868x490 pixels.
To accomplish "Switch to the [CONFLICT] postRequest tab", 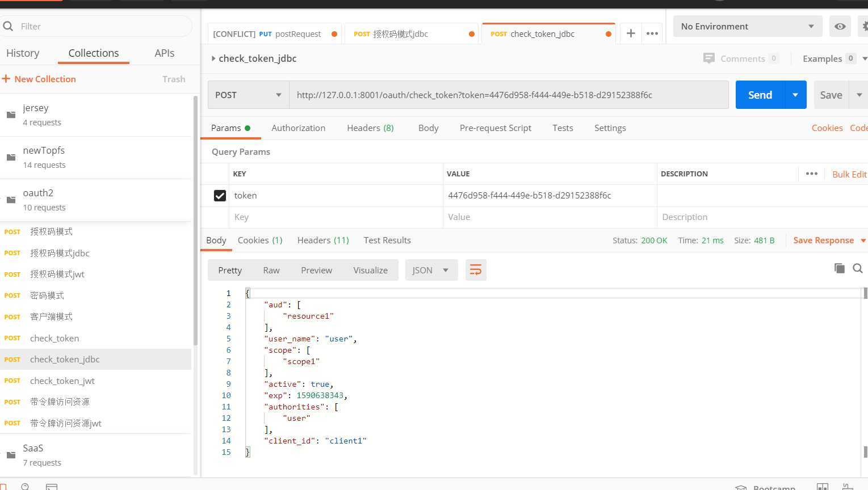I will coord(275,34).
